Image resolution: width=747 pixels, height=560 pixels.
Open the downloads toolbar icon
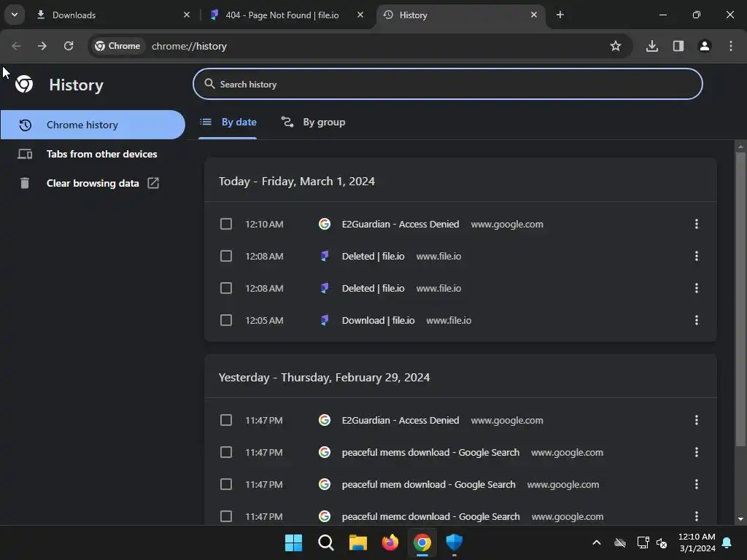[652, 46]
